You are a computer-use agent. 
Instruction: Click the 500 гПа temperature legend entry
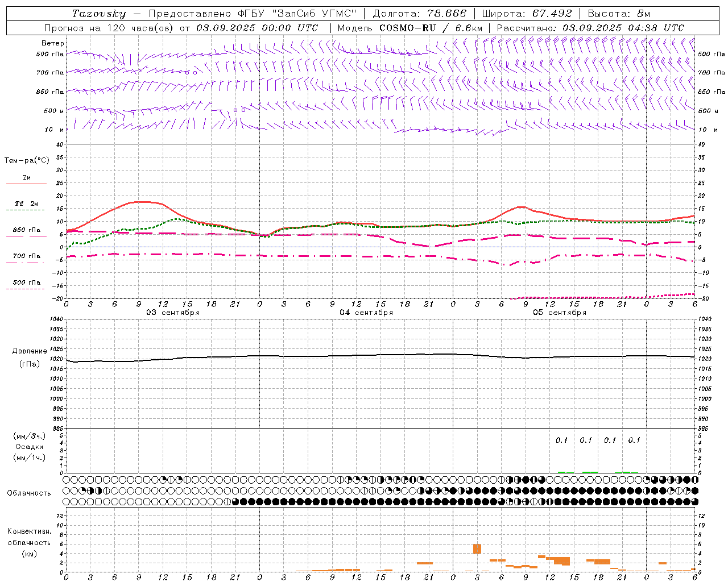[26, 282]
